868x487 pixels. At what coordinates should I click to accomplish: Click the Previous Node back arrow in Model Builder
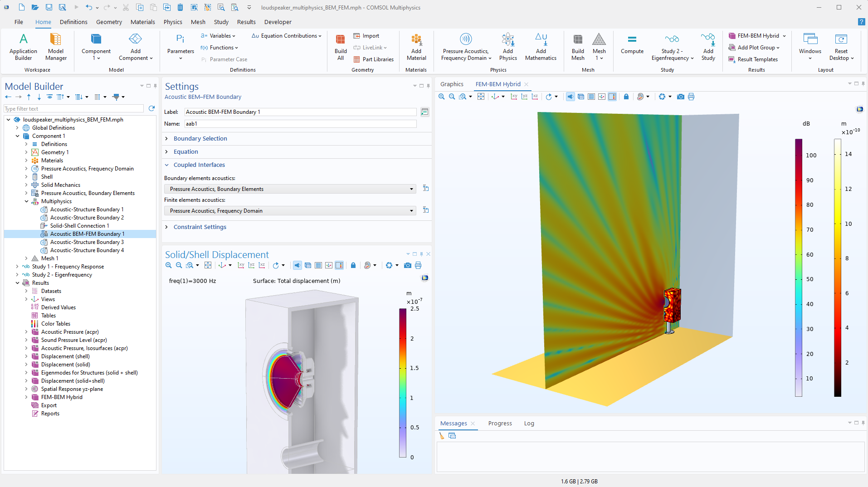8,97
